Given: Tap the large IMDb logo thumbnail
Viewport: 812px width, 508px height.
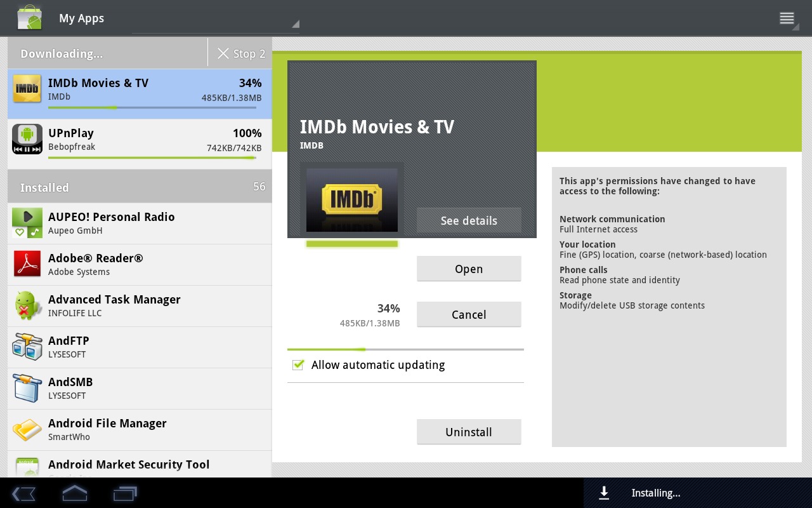Looking at the screenshot, I should pos(352,200).
